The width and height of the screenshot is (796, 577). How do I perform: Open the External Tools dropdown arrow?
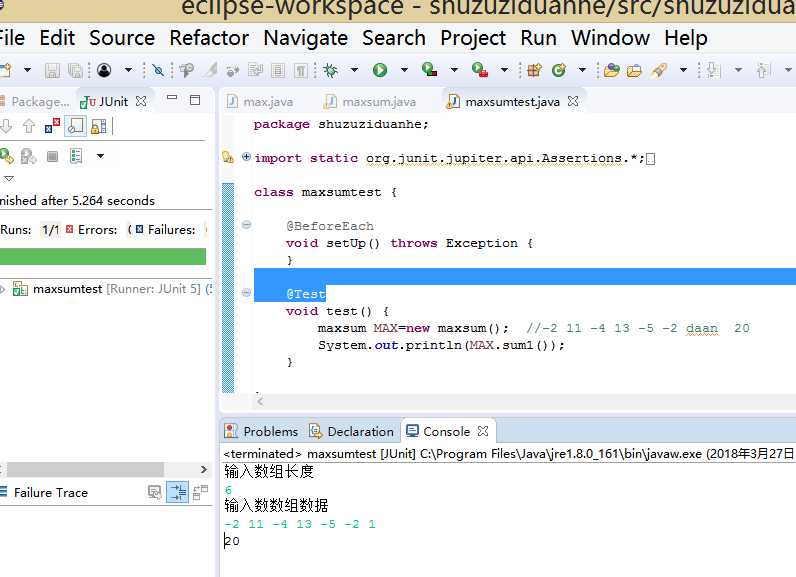coord(504,70)
